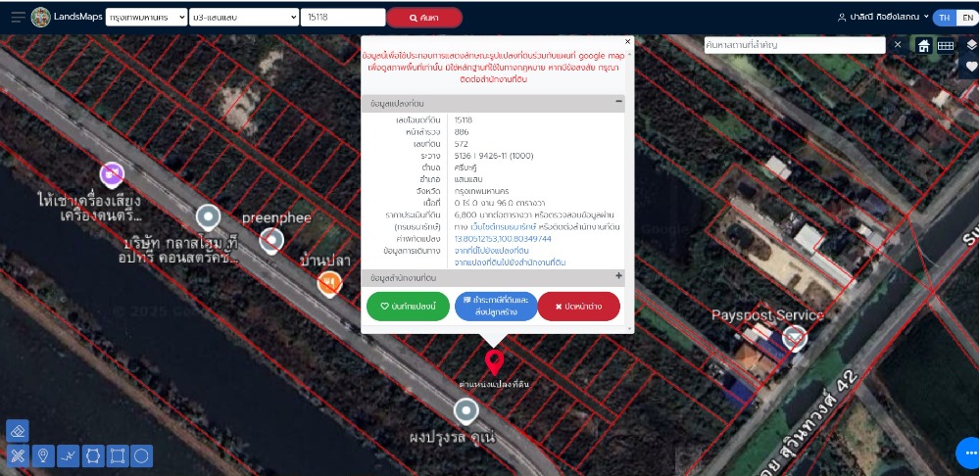
Task: Click the red ค้นหา search button
Action: (x=424, y=18)
